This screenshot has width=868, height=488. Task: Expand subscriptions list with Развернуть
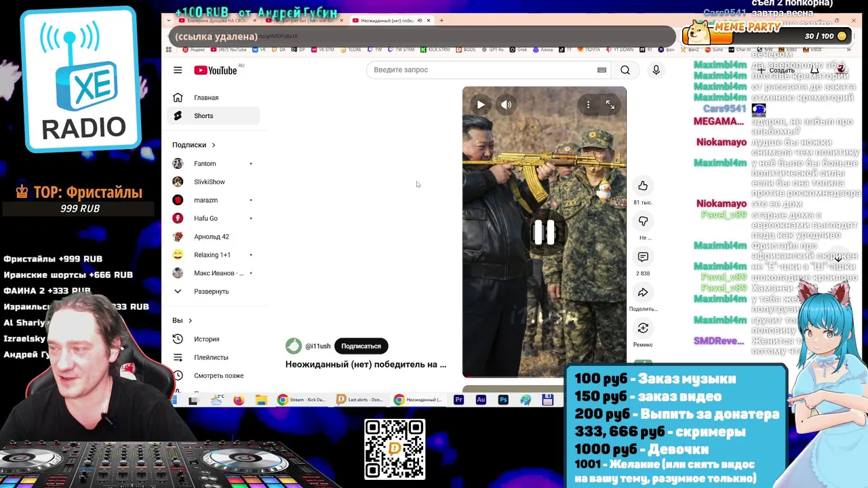[214, 291]
